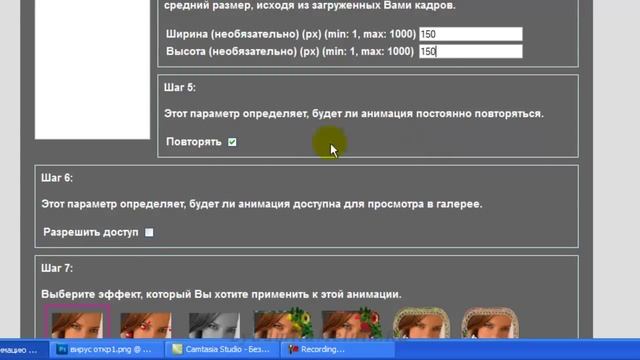Screen dimensions: 640x360
Task: Click the 'Выберите эффект' instruction text
Action: (x=221, y=294)
